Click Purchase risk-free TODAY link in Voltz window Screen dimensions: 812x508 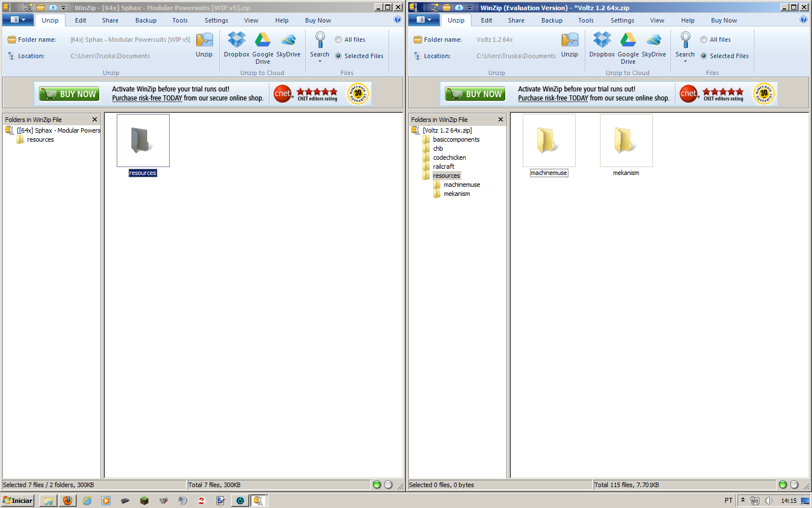point(553,98)
